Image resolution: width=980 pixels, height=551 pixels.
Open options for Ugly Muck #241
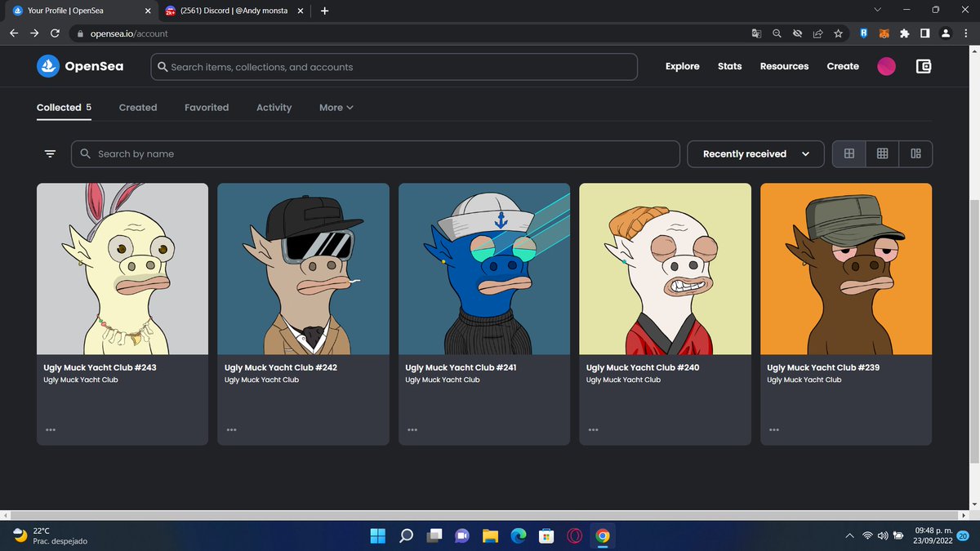(412, 429)
